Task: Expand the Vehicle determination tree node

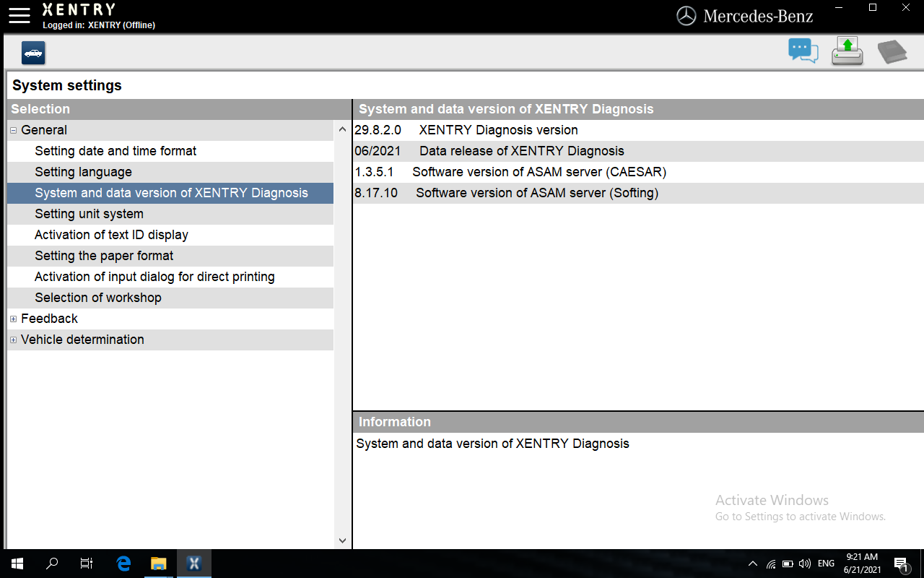Action: [14, 340]
